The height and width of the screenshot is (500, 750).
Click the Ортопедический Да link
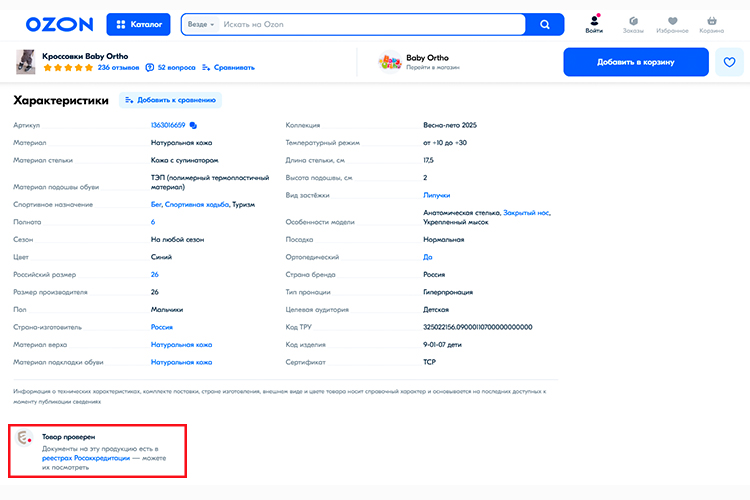click(428, 257)
